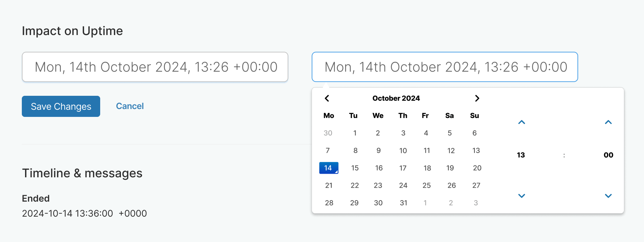Click the grayed-out September 30 cell
This screenshot has width=644, height=242.
[328, 133]
